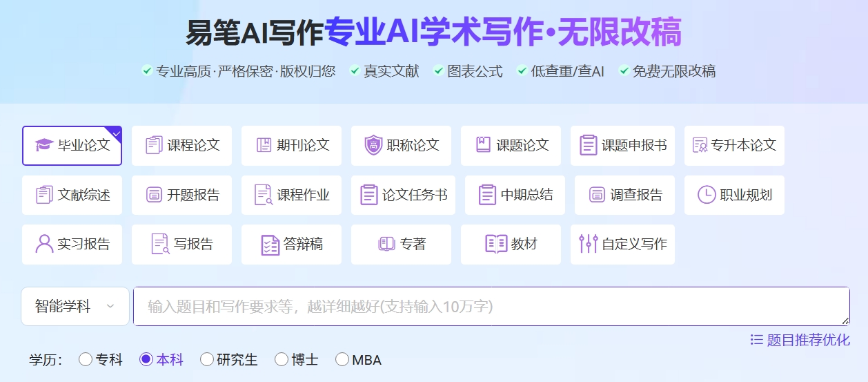The height and width of the screenshot is (382, 868).
Task: Click the sliders icon beside 自定义写作
Action: point(588,244)
